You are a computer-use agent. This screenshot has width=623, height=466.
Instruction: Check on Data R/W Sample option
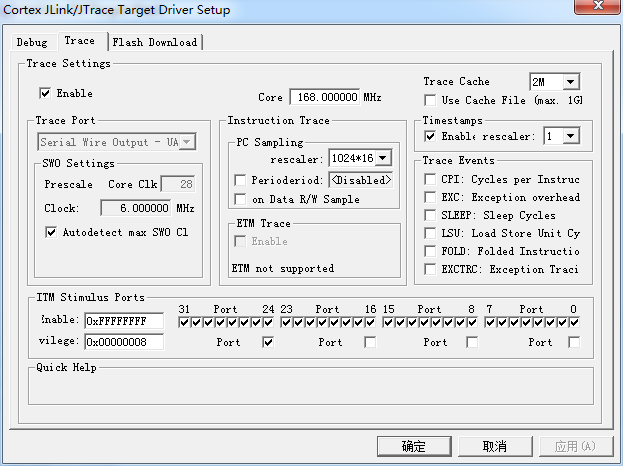[x=240, y=199]
